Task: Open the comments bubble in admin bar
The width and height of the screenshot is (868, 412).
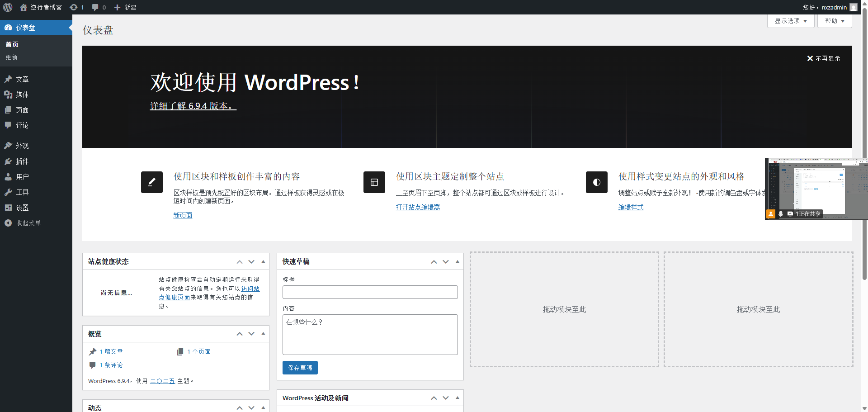Action: [99, 7]
